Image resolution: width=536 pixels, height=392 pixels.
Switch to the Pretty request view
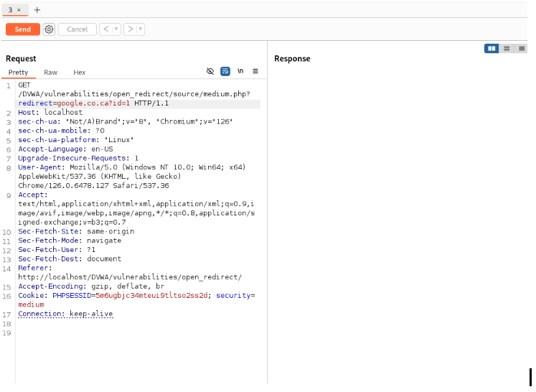18,73
